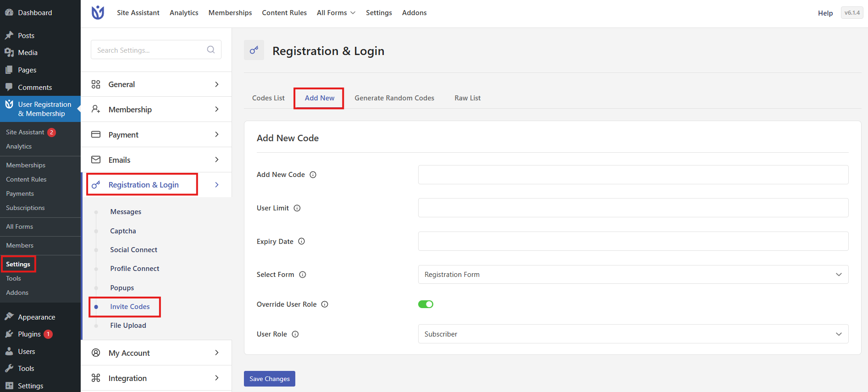
Task: Click the Posts pin icon
Action: coord(9,35)
